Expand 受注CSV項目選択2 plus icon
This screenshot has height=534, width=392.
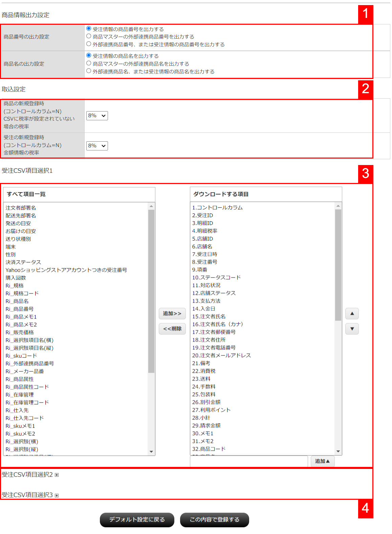[57, 475]
